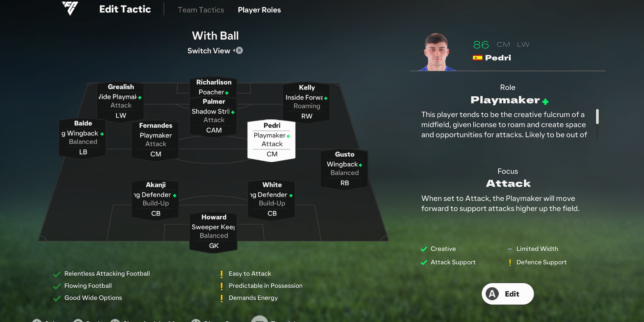Screen dimensions: 644x322
Task: Expand the Edit Tactic menu
Action: point(125,10)
